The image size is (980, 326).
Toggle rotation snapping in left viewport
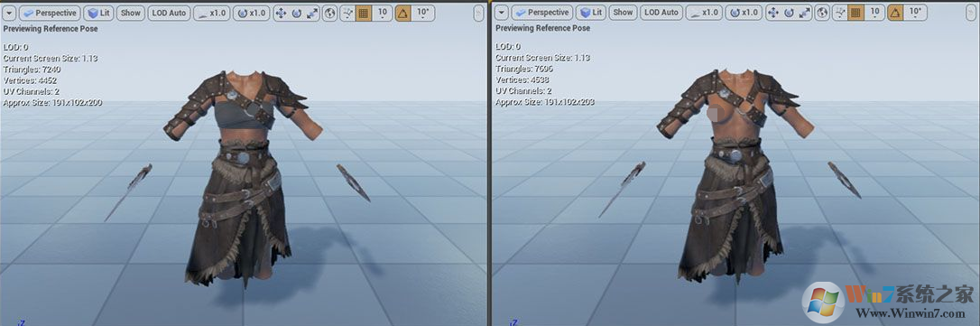tap(403, 13)
